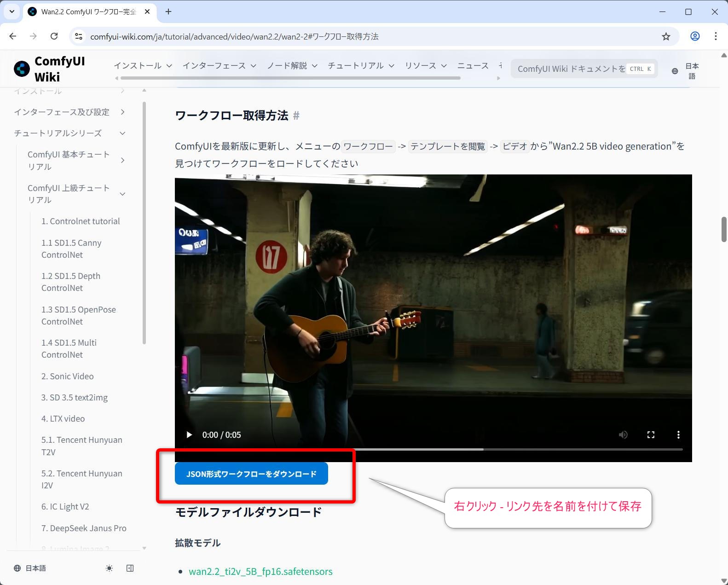Open site information icon in address bar
This screenshot has width=728, height=585.
click(79, 36)
